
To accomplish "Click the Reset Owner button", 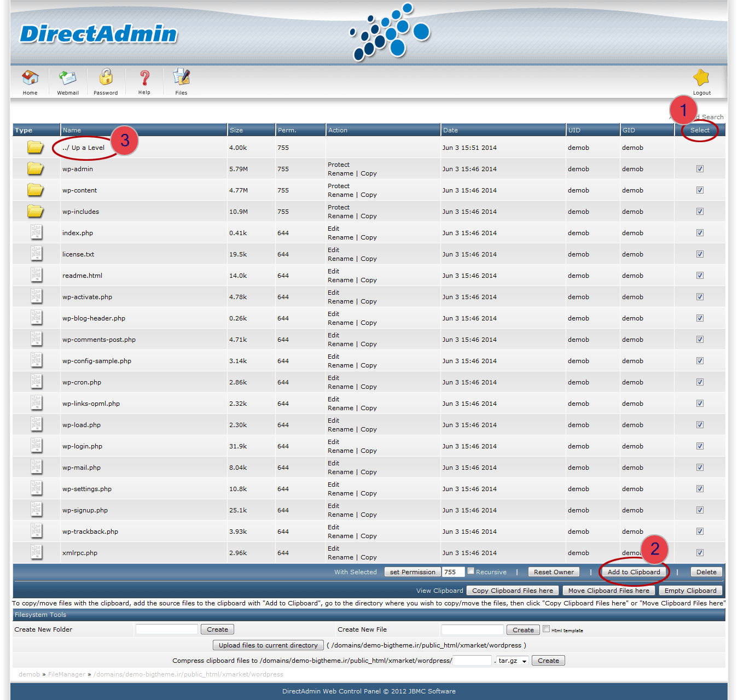I will point(554,572).
